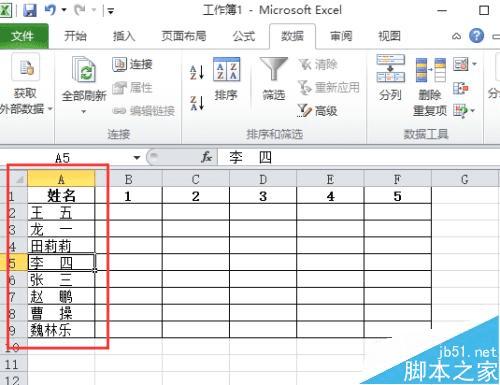Image resolution: width=500 pixels, height=385 pixels.
Task: Click the cell containing 王 五
Action: [61, 213]
